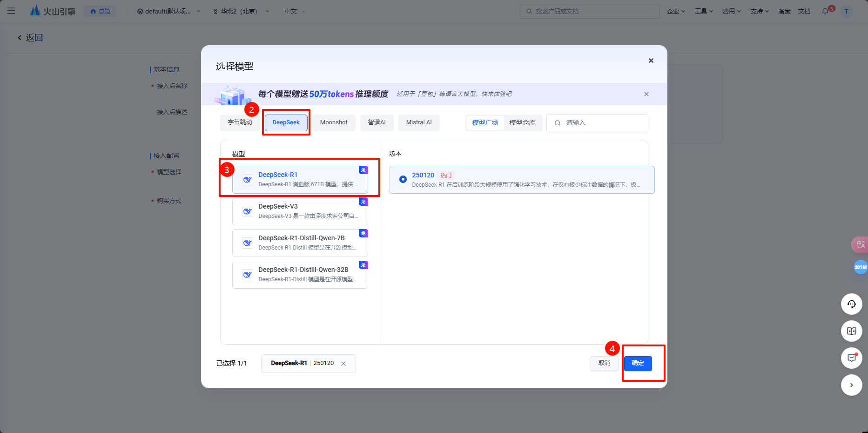Open the 文档 link

[804, 11]
